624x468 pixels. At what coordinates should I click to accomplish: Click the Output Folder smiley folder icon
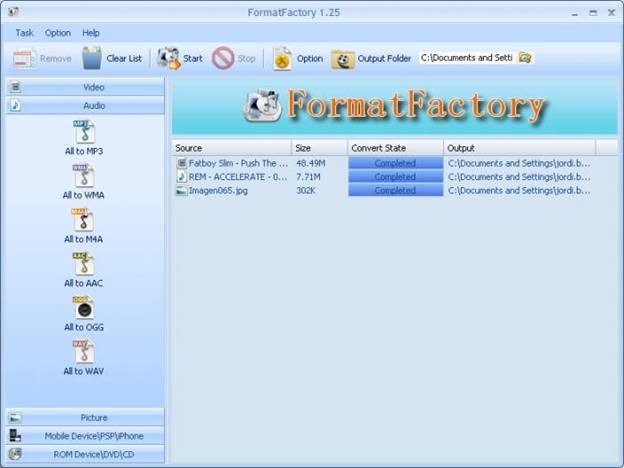click(x=343, y=59)
